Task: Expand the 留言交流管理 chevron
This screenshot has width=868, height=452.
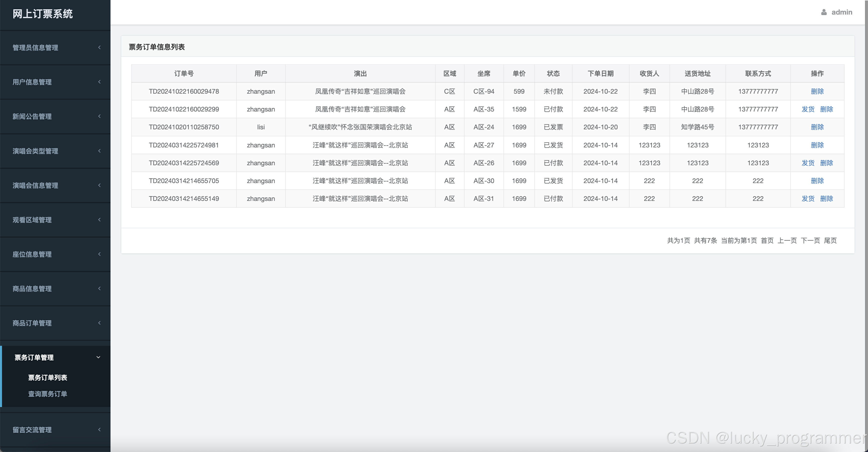Action: pyautogui.click(x=99, y=430)
